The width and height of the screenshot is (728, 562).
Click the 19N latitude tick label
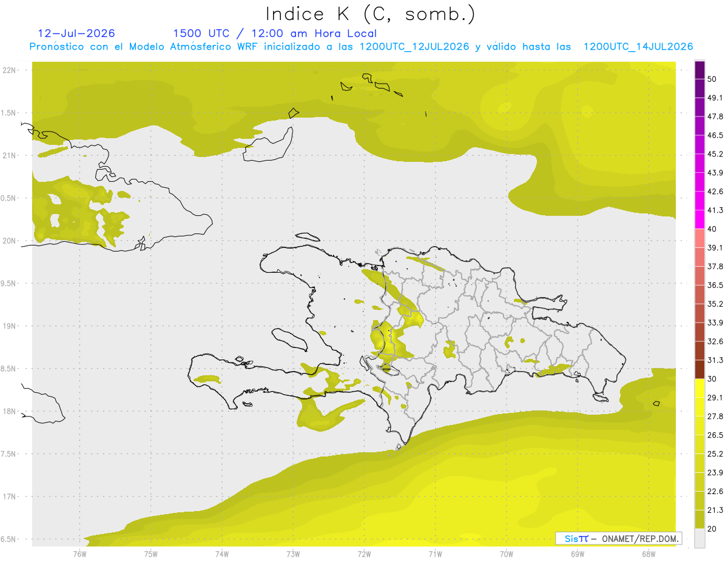(x=9, y=326)
